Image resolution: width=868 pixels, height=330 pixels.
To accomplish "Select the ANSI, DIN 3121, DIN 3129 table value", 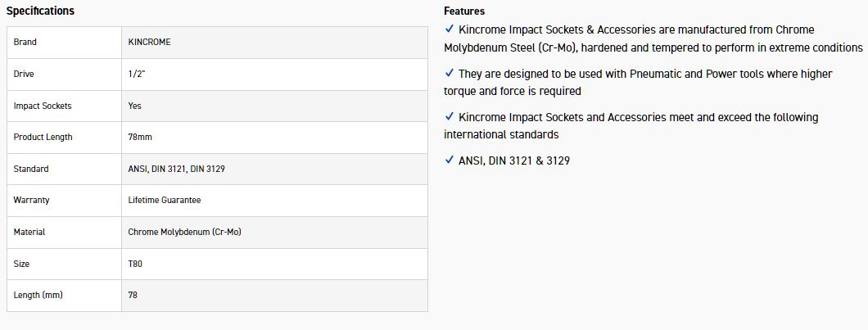I will (177, 169).
